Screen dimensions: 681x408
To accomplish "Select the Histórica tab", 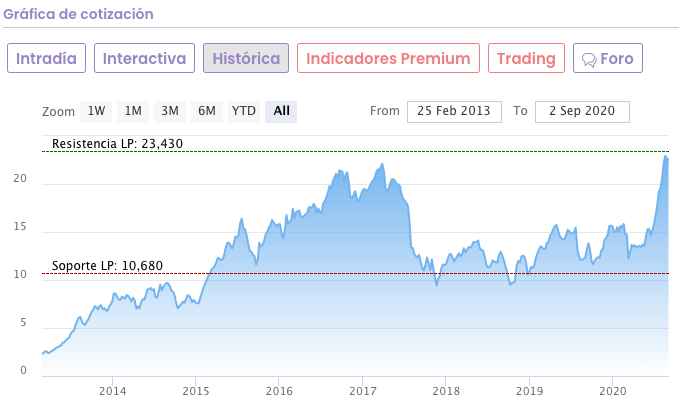I will click(x=246, y=58).
